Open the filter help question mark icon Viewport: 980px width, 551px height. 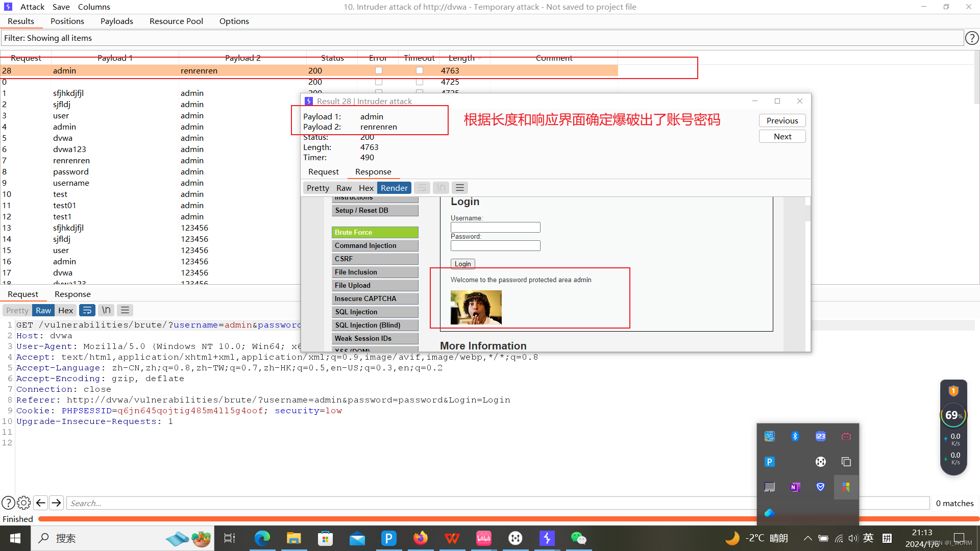tap(972, 38)
